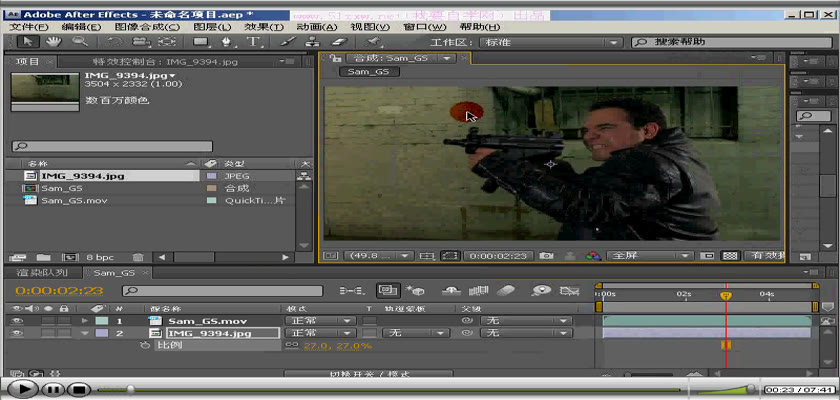Click the show channel RGB icon
The height and width of the screenshot is (400, 840).
click(x=593, y=256)
